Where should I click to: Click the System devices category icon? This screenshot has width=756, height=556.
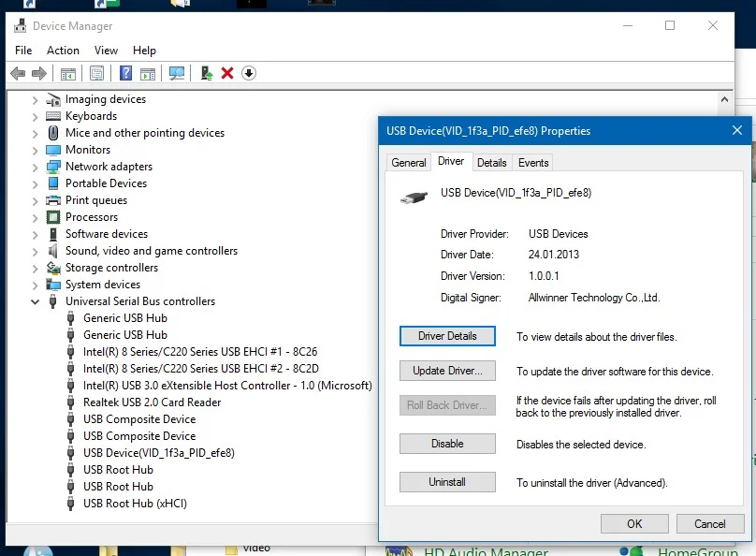click(53, 285)
